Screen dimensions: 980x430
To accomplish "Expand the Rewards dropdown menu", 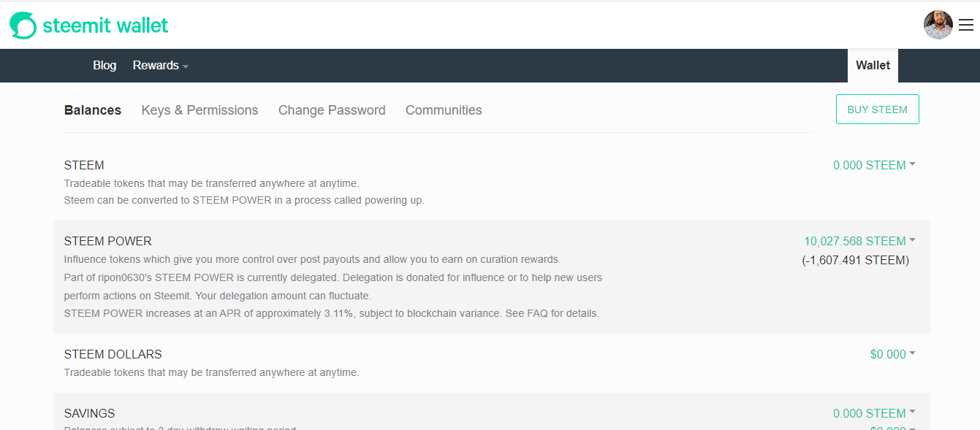I will click(161, 65).
